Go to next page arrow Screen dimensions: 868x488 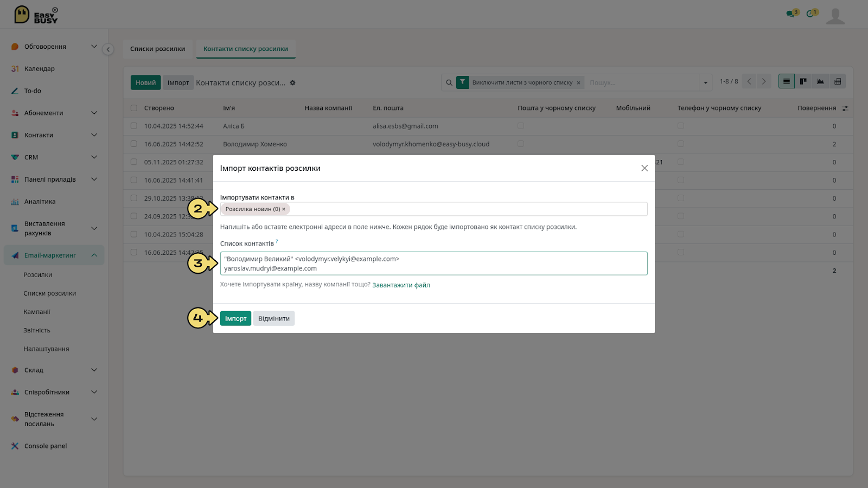pyautogui.click(x=764, y=81)
